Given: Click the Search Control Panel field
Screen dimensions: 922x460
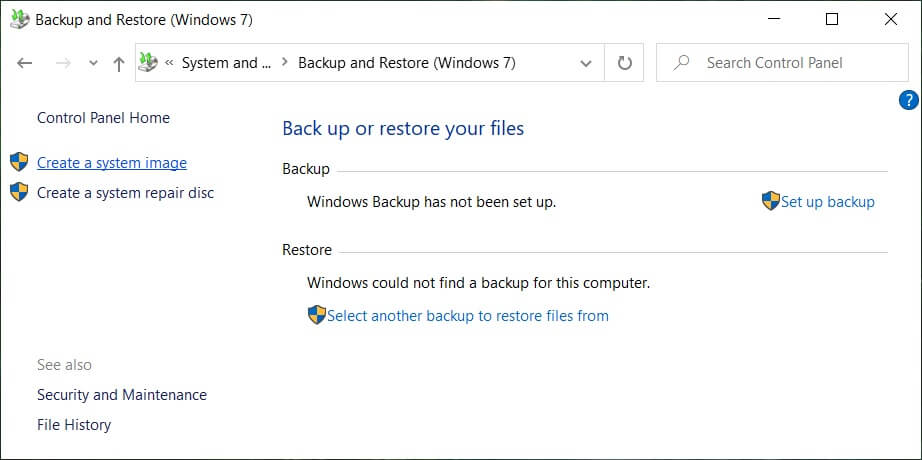Looking at the screenshot, I should tap(782, 63).
